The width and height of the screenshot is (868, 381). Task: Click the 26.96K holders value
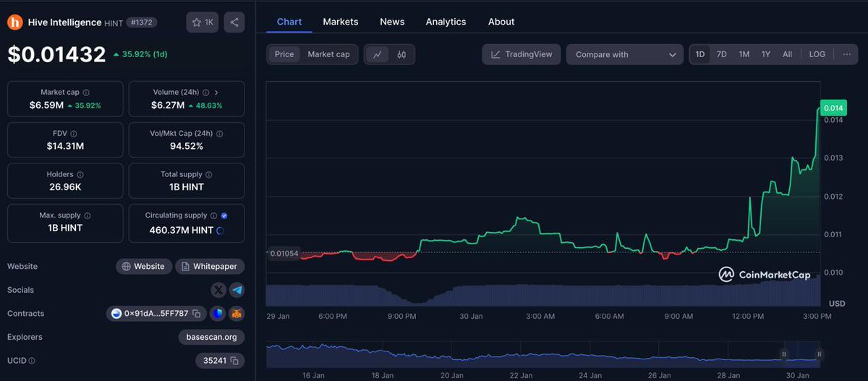click(65, 187)
